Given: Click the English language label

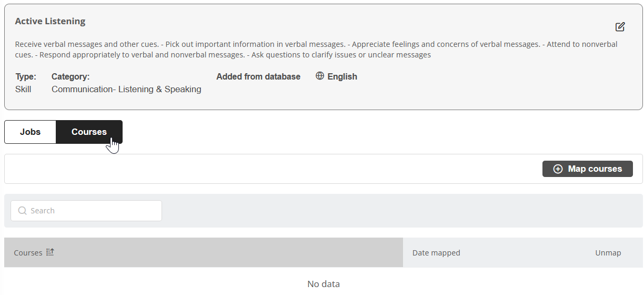Looking at the screenshot, I should click(x=342, y=76).
